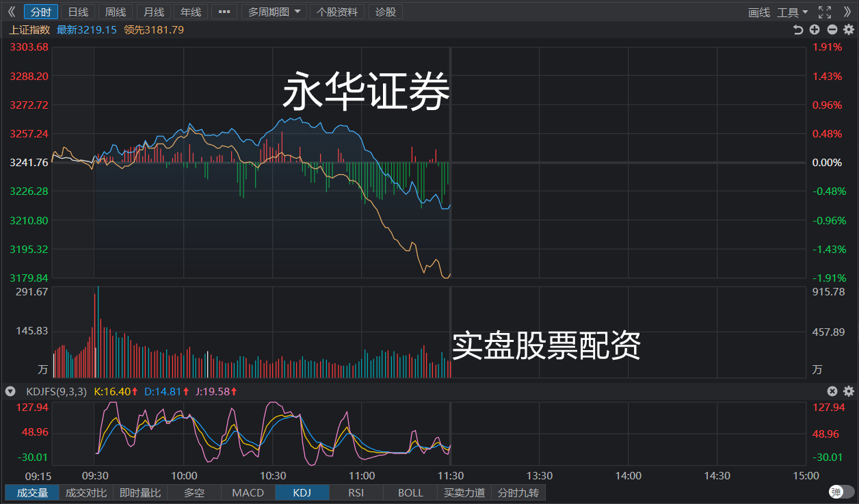859x504 pixels.
Task: Open 工具 tools dropdown menu
Action: pyautogui.click(x=793, y=12)
